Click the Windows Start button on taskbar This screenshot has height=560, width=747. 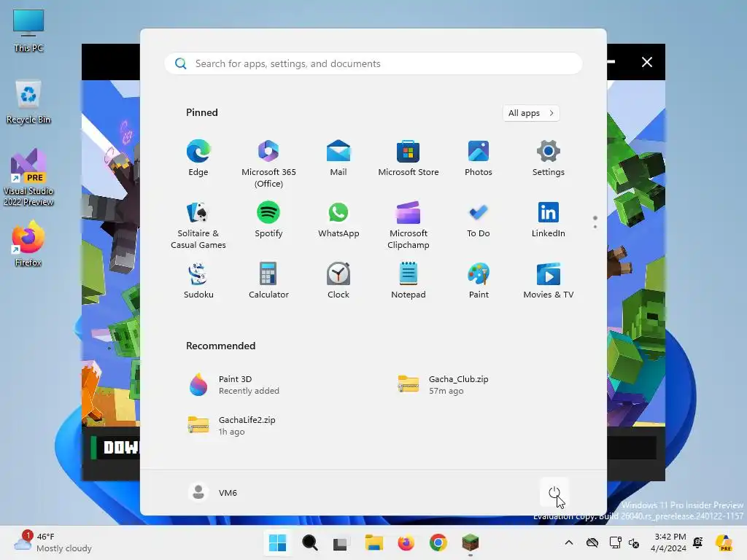click(277, 542)
